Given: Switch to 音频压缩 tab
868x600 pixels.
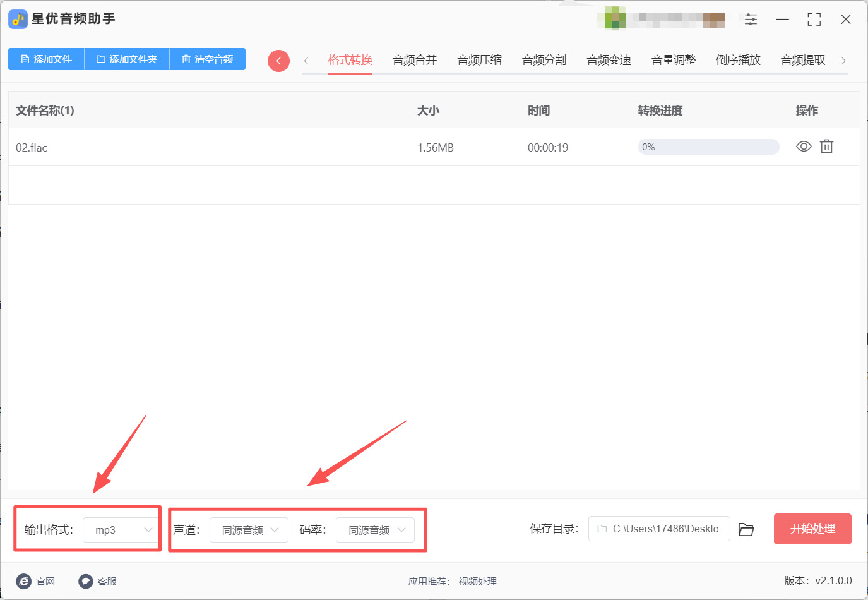Looking at the screenshot, I should 480,60.
